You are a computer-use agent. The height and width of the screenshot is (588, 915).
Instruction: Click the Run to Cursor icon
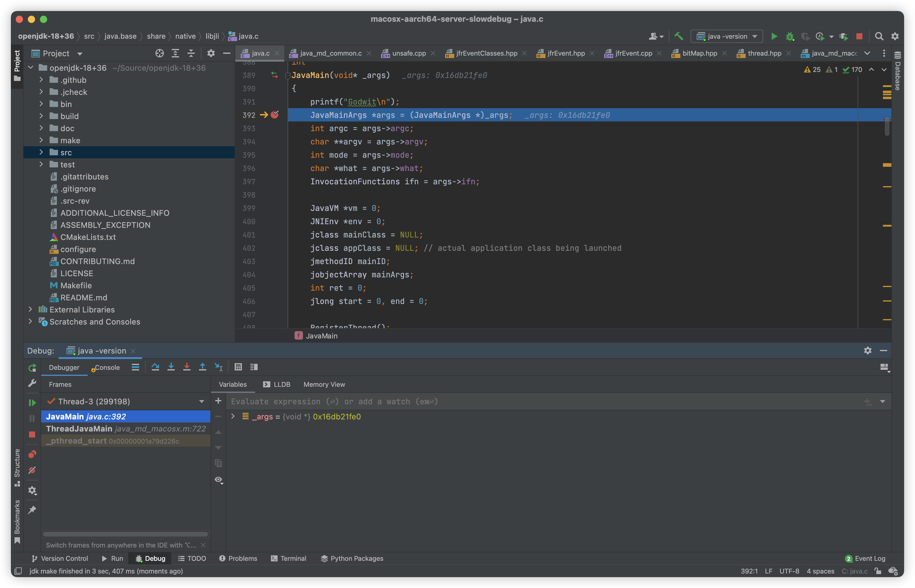pos(218,367)
